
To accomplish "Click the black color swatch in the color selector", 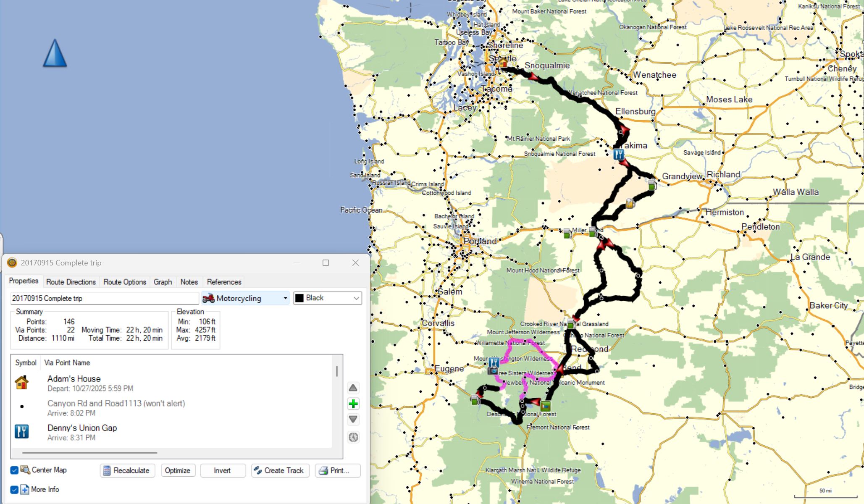I will coord(299,298).
